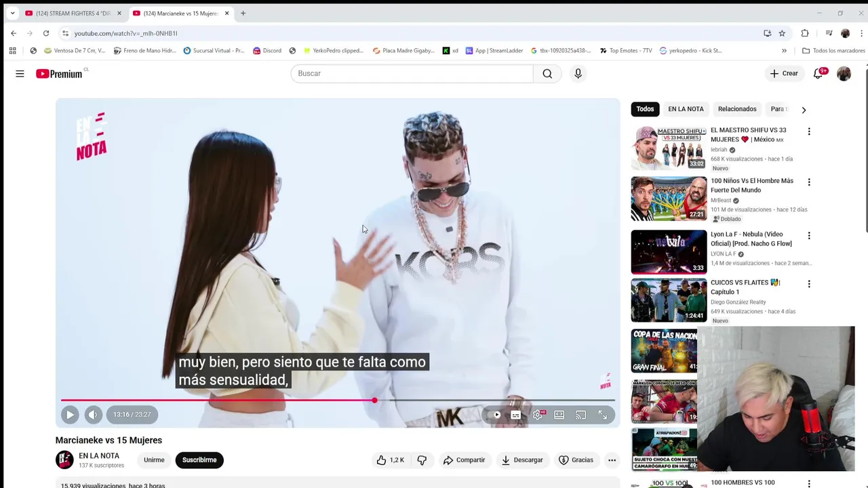This screenshot has width=868, height=488.
Task: Subscribe with the Suscribirme button
Action: point(199,460)
